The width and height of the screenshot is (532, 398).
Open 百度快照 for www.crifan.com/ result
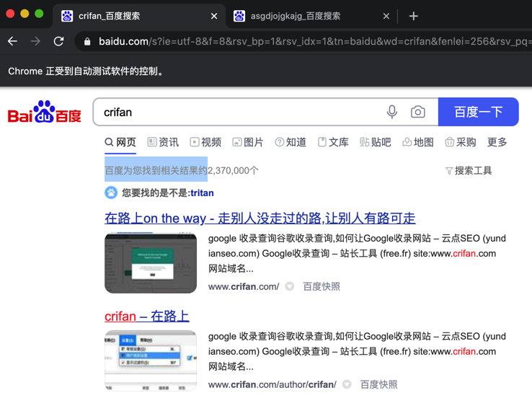click(x=322, y=287)
